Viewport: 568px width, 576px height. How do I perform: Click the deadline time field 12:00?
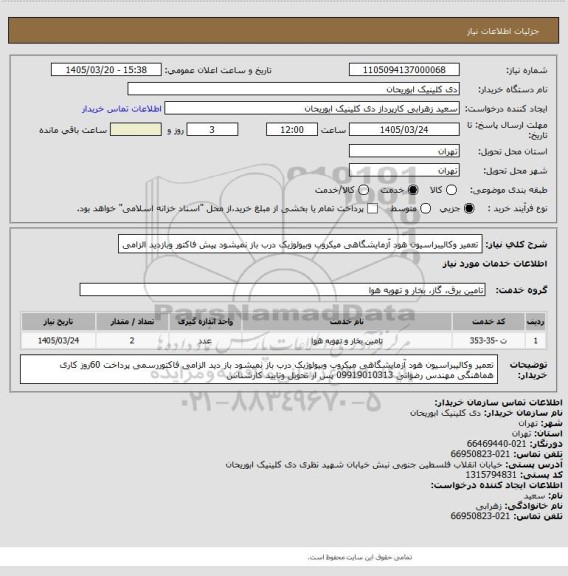pos(292,130)
